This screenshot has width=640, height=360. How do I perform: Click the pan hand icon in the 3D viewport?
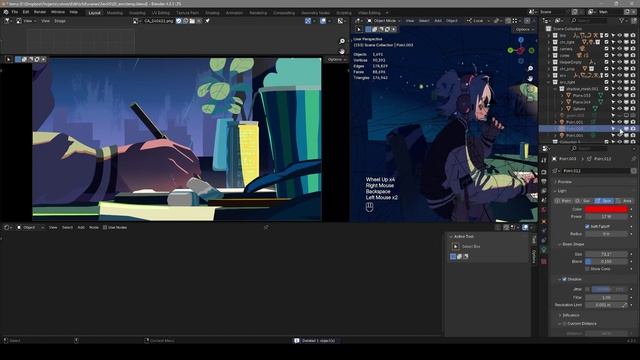[530, 78]
